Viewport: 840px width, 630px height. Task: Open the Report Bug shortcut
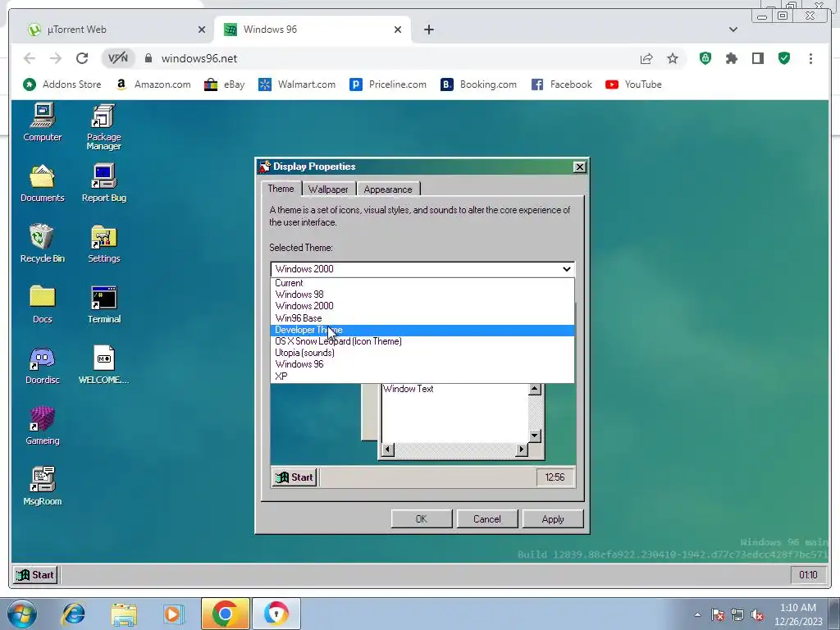coord(104,183)
